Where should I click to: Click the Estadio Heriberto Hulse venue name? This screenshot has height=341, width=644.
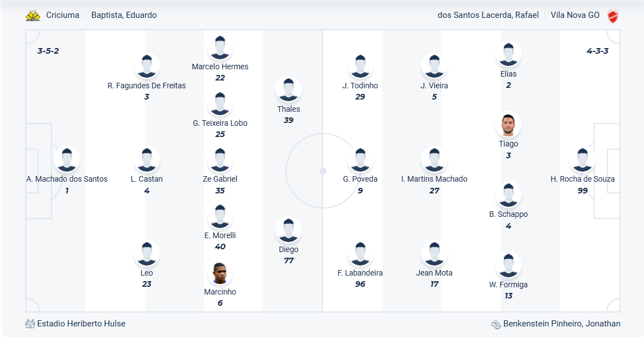81,324
